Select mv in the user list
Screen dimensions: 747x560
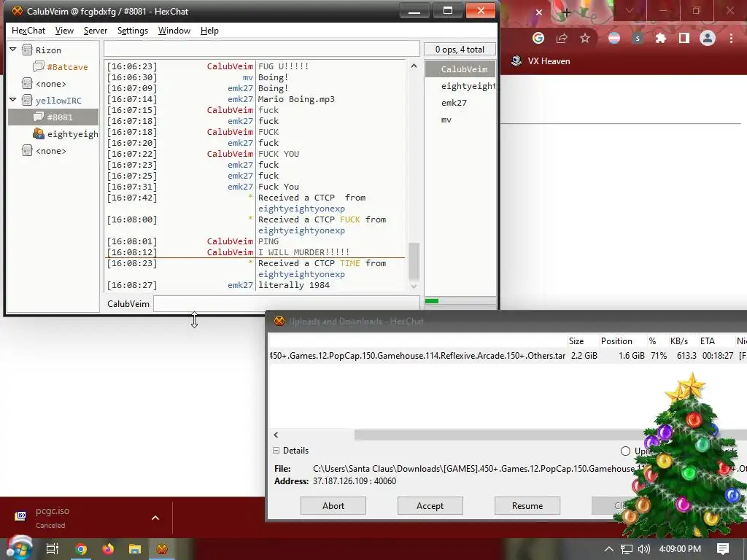coord(446,120)
